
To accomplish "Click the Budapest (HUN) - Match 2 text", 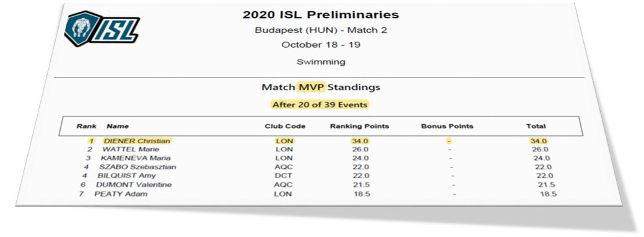I will (x=321, y=30).
